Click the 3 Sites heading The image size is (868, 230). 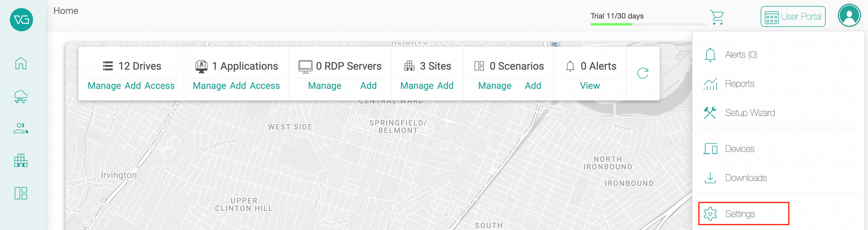coord(435,66)
